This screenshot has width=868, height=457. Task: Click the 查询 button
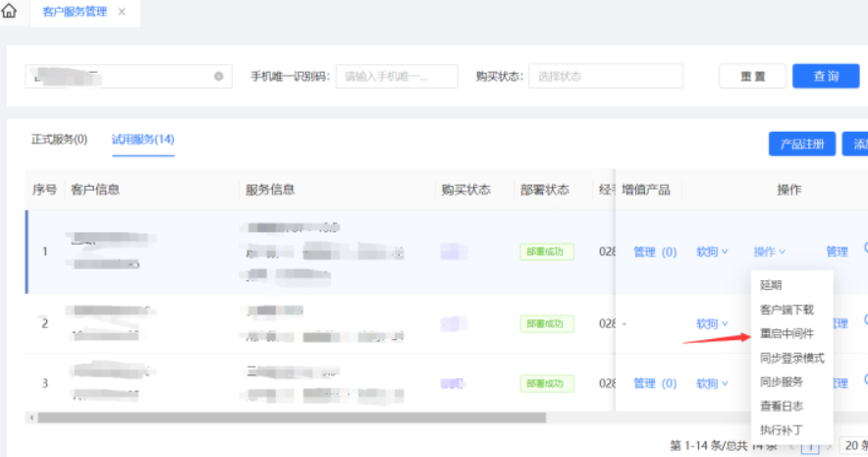[x=826, y=77]
